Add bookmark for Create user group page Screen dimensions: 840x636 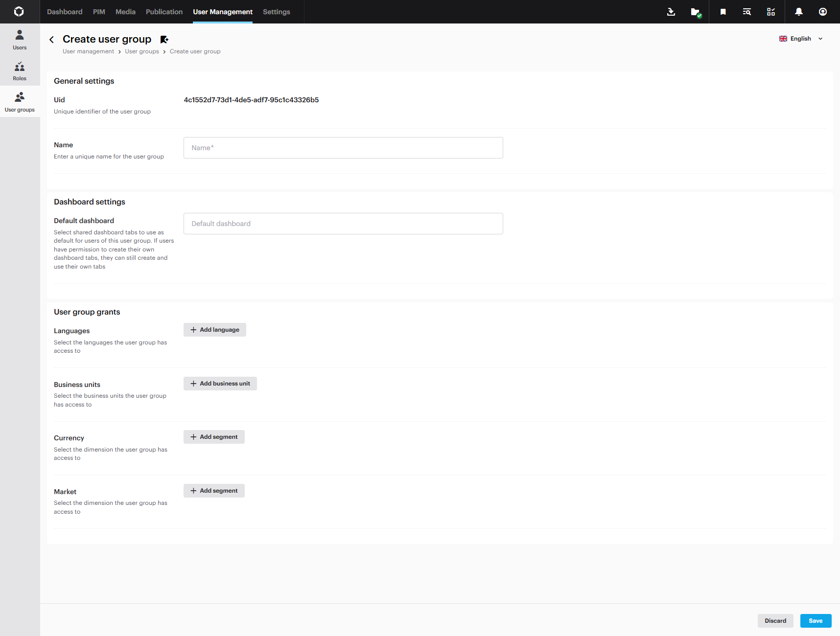[164, 40]
